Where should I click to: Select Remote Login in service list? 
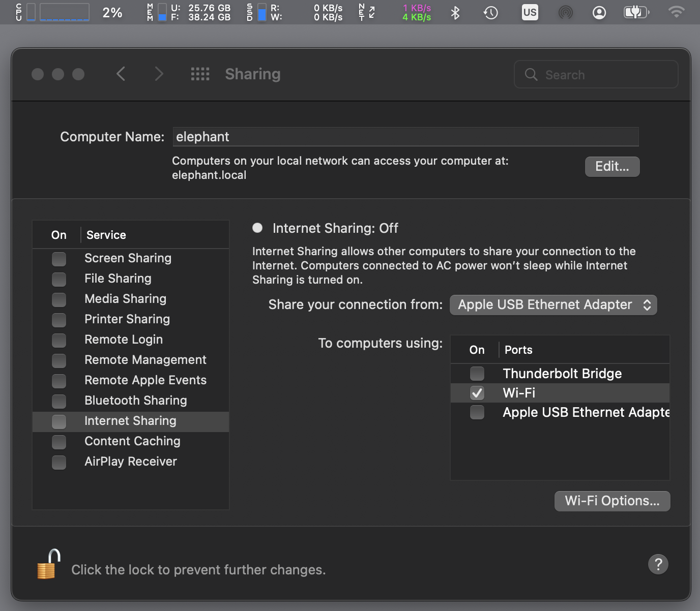(x=124, y=340)
